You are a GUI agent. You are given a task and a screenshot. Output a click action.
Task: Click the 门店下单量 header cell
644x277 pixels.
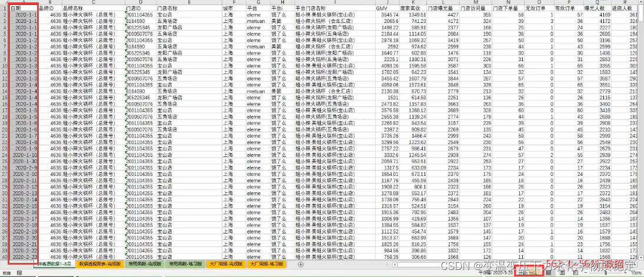point(508,8)
